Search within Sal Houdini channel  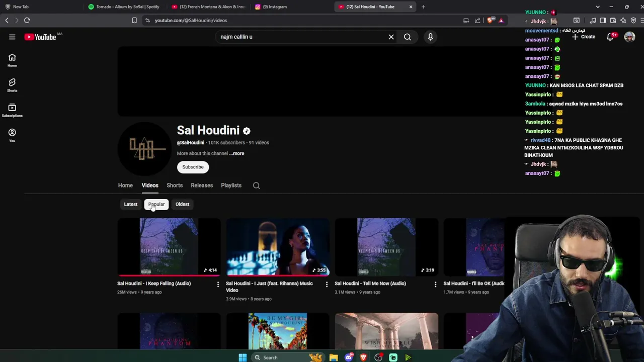coord(256,186)
